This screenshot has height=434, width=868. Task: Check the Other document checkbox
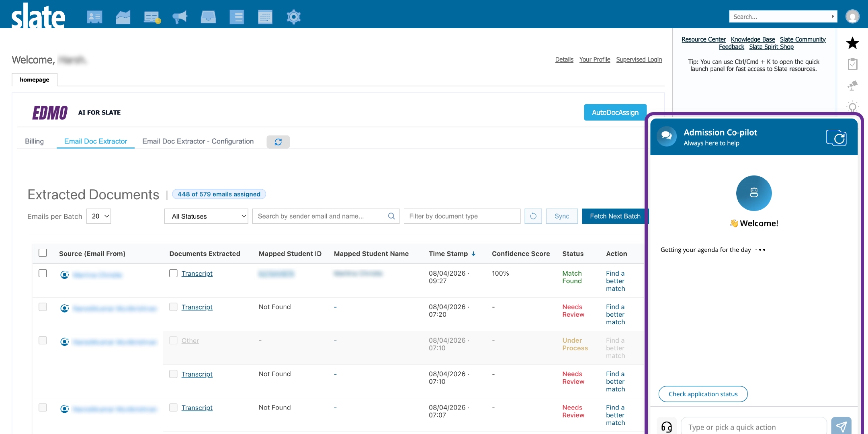tap(173, 340)
